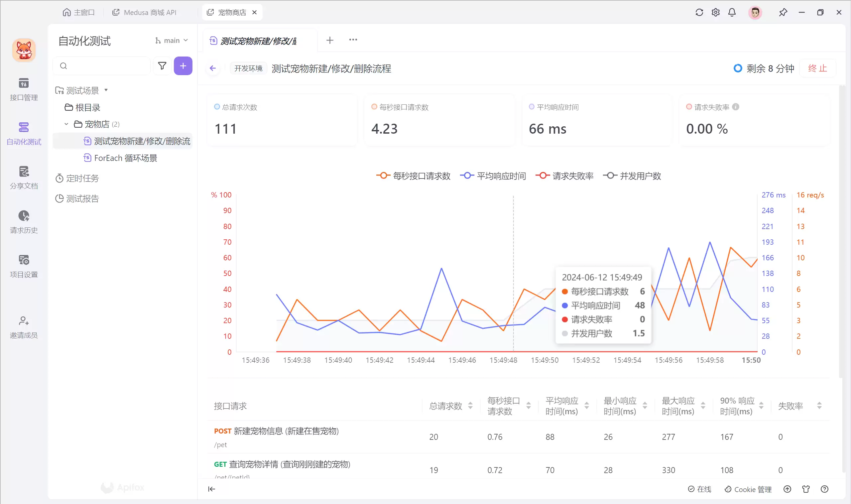Screen dimensions: 851x504
Task: Open 分享文档 sidebar section
Action: click(x=23, y=178)
